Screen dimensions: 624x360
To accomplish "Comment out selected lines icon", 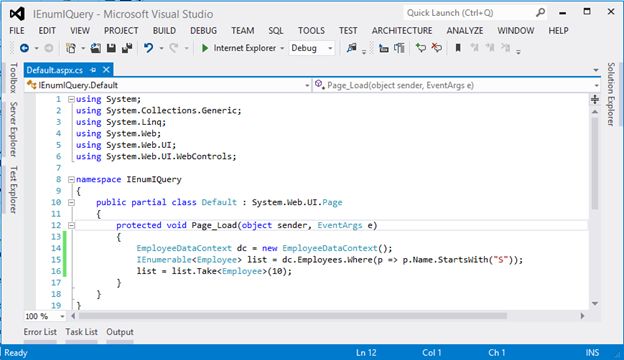I will click(421, 48).
